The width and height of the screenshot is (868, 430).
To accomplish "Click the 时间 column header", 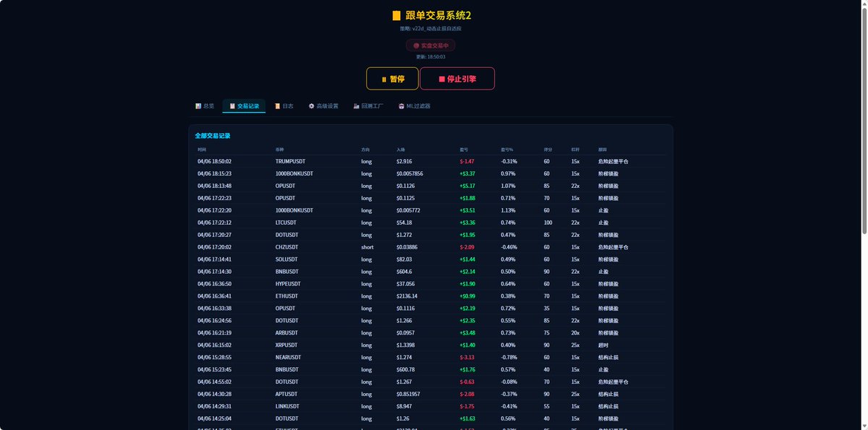I will tap(202, 150).
